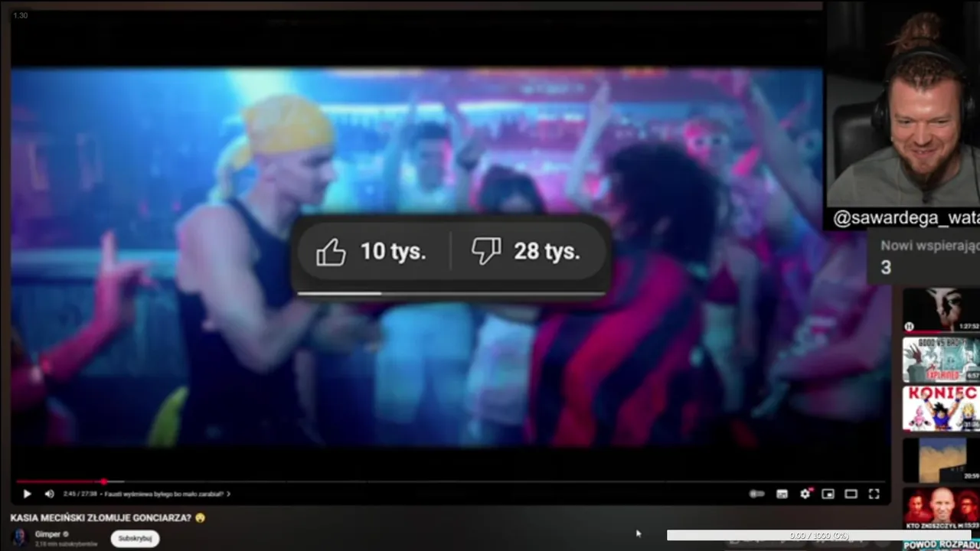980x551 pixels.
Task: Click the Nowi wspierający counter widget
Action: click(924, 257)
